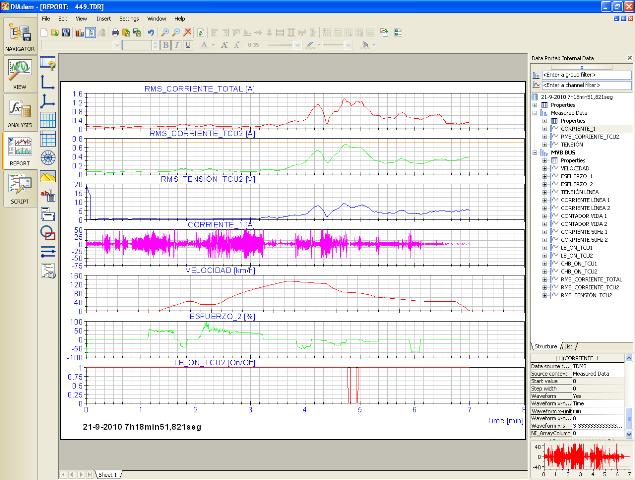
Task: Expand the CONTADOR VIDA 1 node
Action: [545, 216]
